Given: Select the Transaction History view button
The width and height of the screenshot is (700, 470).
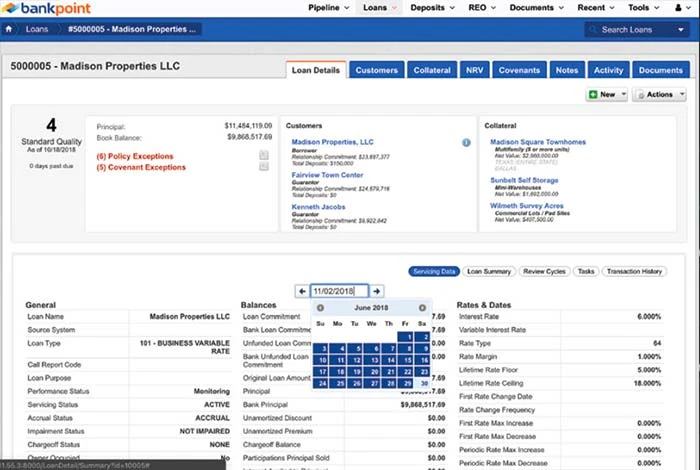Looking at the screenshot, I should tap(633, 271).
